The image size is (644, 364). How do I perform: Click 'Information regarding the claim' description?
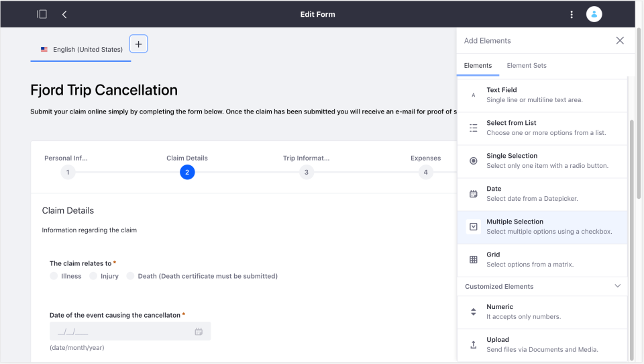click(89, 230)
